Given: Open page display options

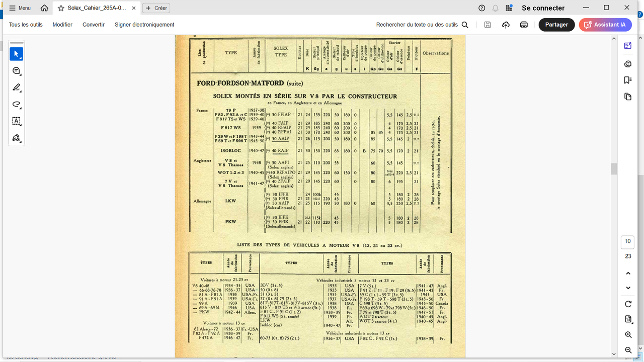Looking at the screenshot, I should tap(628, 319).
